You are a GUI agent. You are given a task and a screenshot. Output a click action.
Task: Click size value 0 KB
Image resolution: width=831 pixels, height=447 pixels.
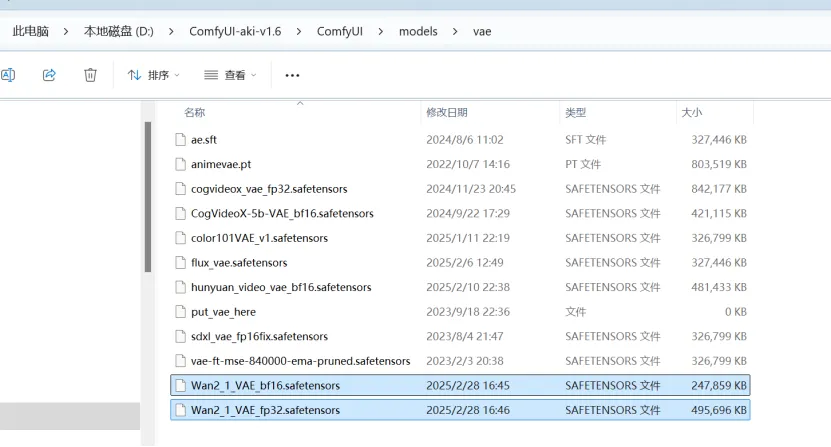pos(736,312)
